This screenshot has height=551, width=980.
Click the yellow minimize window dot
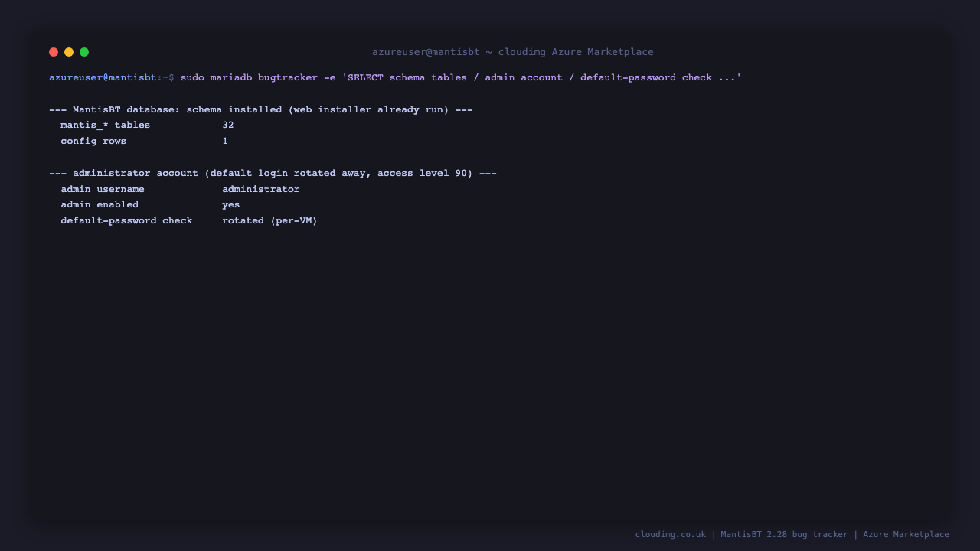click(69, 52)
